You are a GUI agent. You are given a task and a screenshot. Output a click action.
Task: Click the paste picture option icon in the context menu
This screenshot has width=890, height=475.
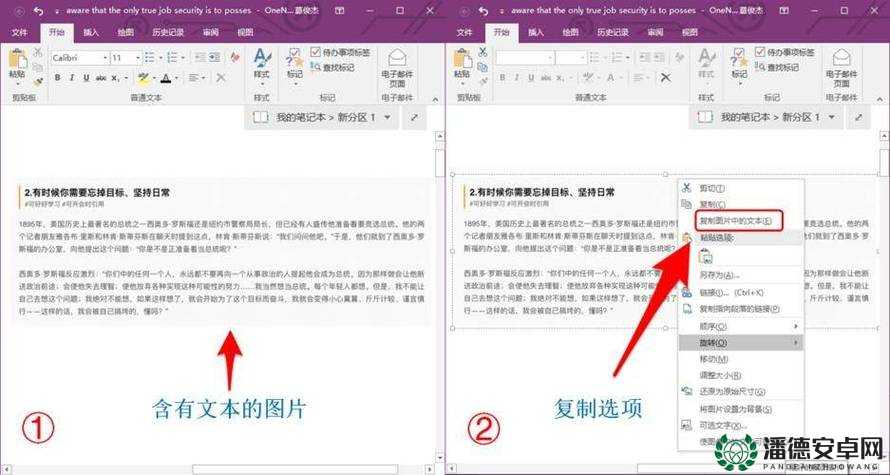(x=707, y=257)
